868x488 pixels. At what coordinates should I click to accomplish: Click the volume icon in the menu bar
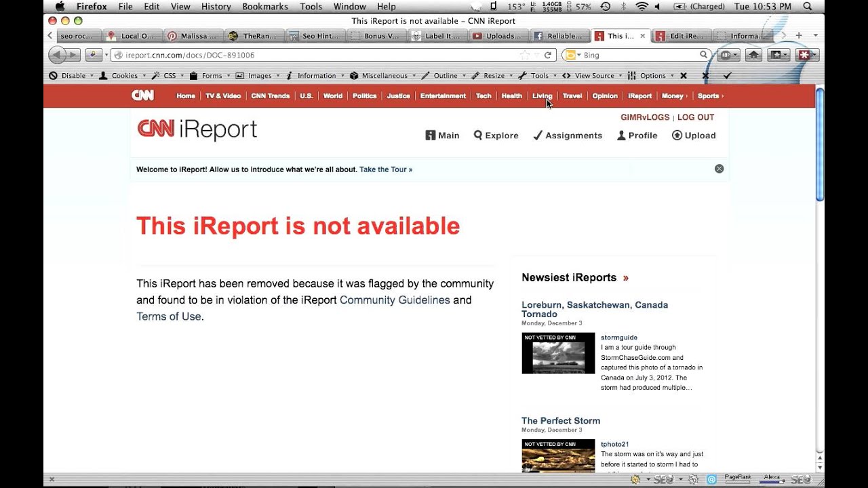[x=658, y=7]
